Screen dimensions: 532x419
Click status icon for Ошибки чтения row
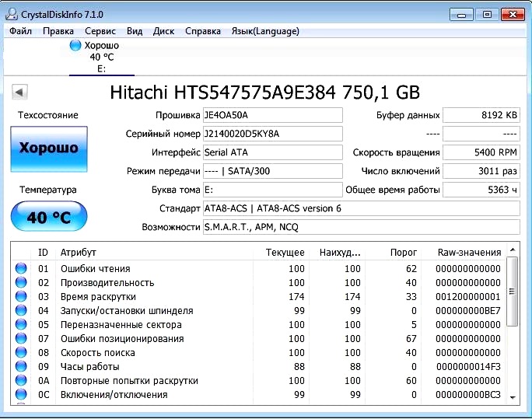click(21, 268)
